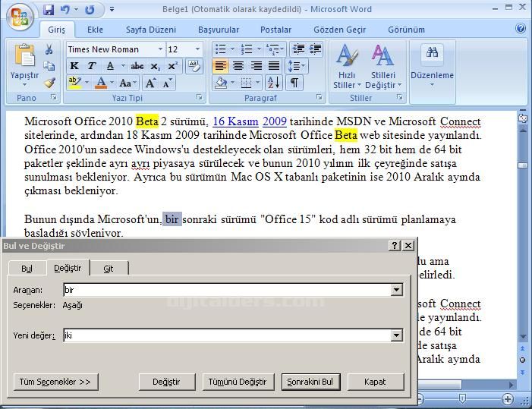Toggle italic T formatting

91,66
